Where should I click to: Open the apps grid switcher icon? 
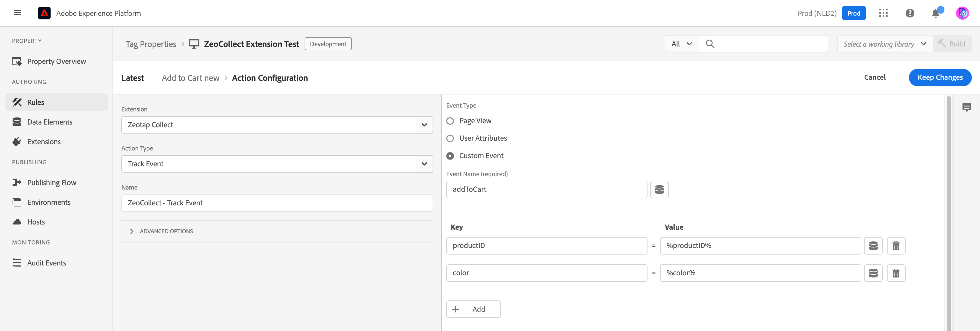coord(883,13)
